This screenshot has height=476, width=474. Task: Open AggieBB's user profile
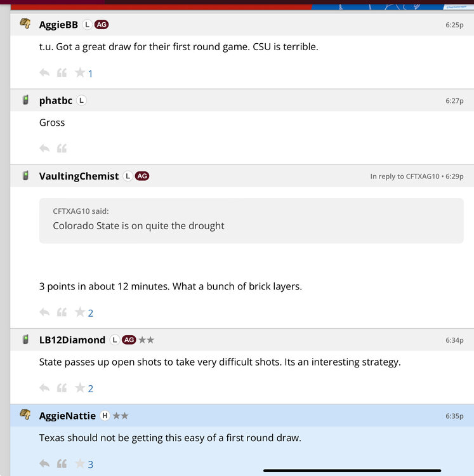[58, 25]
